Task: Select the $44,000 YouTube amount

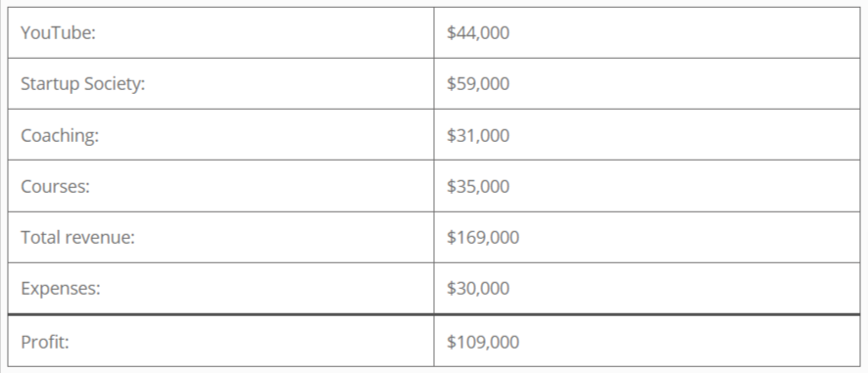Action: click(x=478, y=33)
